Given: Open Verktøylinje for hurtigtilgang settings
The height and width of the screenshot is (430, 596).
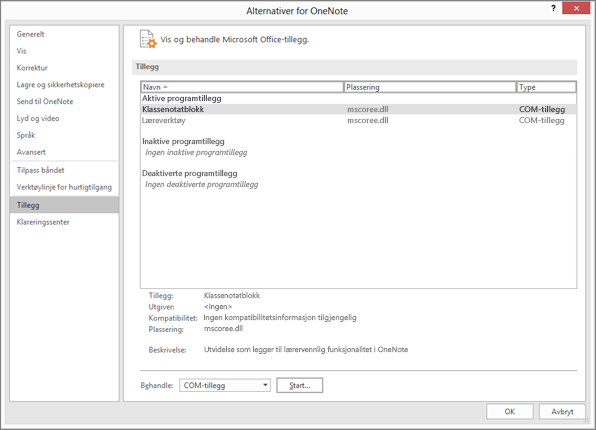Looking at the screenshot, I should pos(64,187).
